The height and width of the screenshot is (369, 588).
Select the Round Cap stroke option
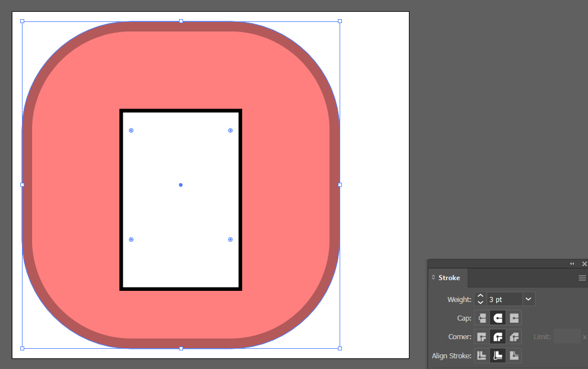point(498,318)
